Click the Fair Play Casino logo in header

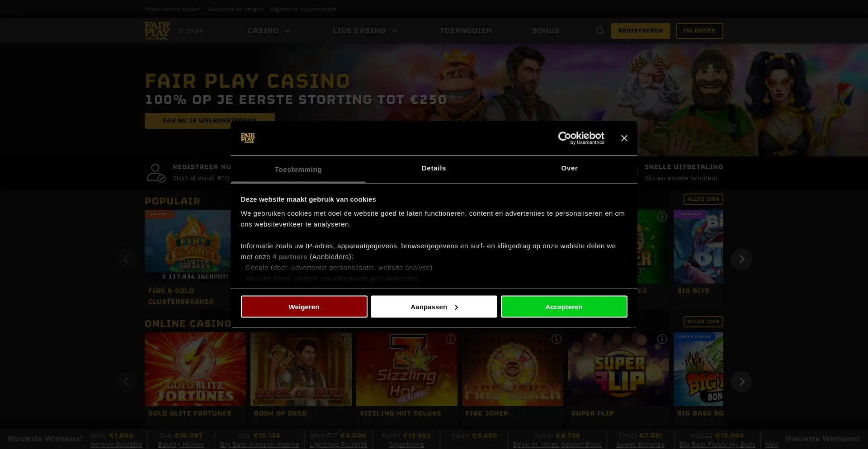click(157, 31)
